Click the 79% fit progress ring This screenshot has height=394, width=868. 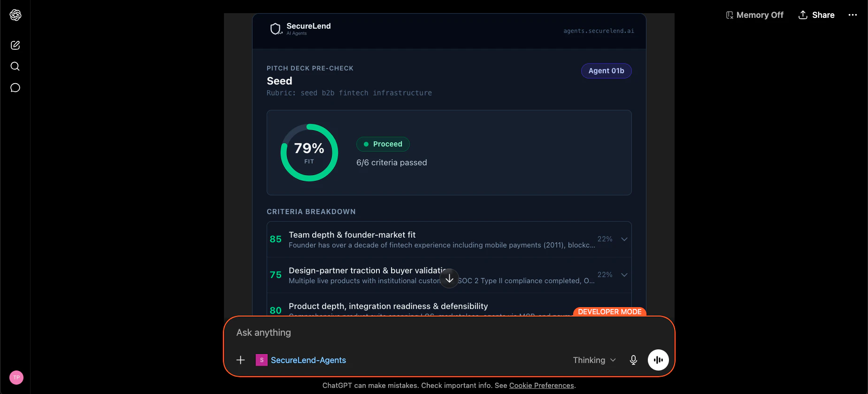309,153
